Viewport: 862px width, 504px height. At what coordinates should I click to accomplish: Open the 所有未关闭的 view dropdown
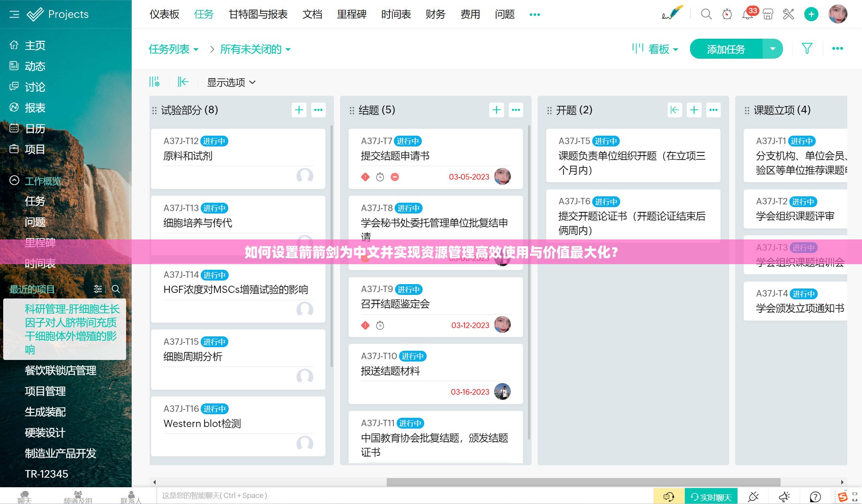pos(255,49)
